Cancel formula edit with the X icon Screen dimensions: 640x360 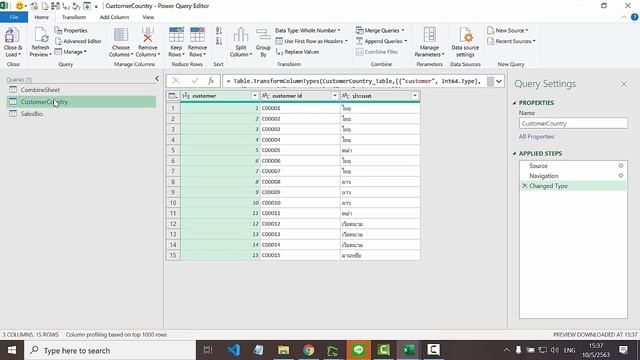tap(176, 81)
